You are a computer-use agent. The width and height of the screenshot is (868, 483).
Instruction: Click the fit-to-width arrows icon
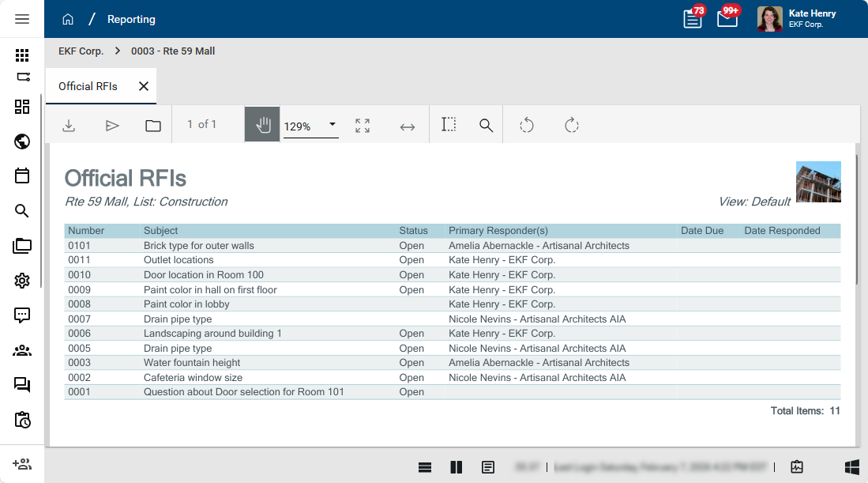408,126
